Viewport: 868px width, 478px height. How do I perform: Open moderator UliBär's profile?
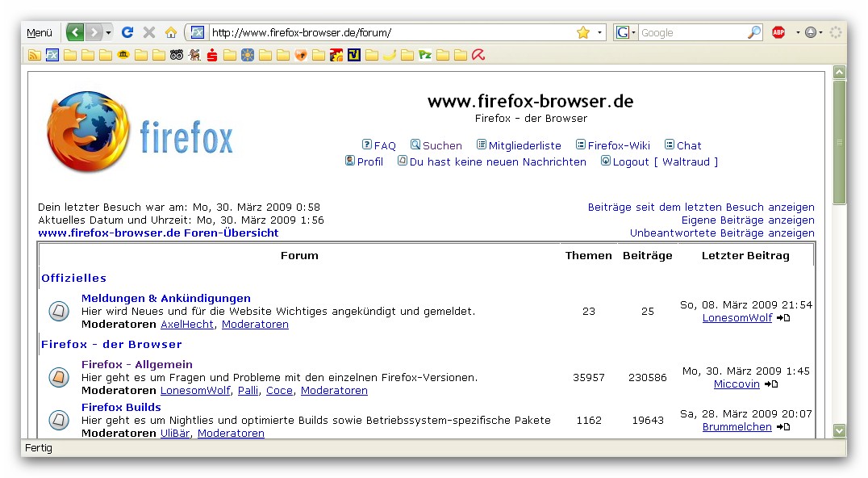pos(174,433)
